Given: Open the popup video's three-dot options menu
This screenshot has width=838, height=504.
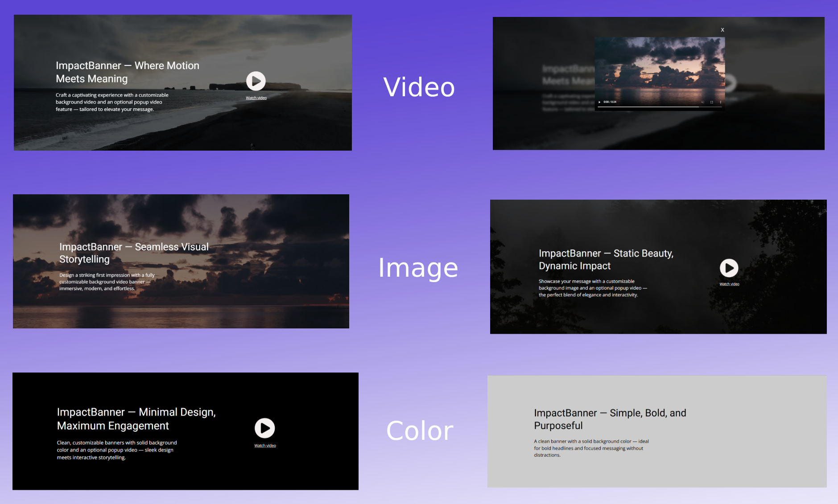Looking at the screenshot, I should coord(720,102).
